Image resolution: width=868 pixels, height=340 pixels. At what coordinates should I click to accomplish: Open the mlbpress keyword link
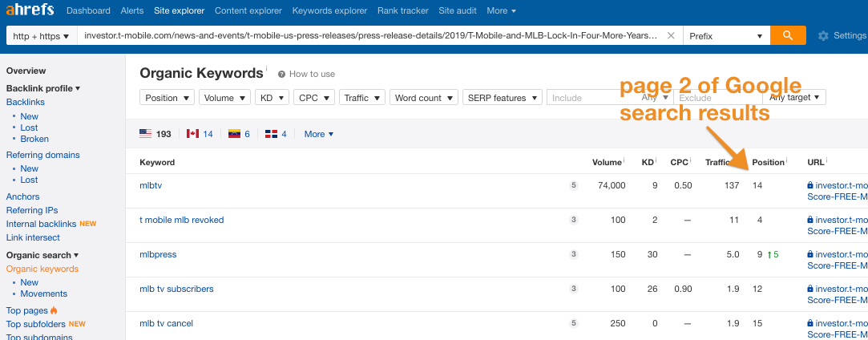coord(158,255)
